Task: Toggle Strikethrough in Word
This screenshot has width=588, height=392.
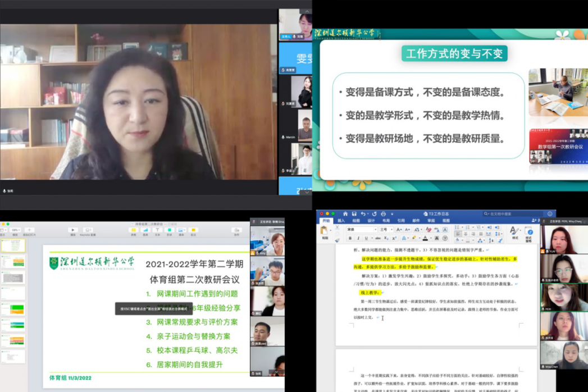Action: pos(378,238)
